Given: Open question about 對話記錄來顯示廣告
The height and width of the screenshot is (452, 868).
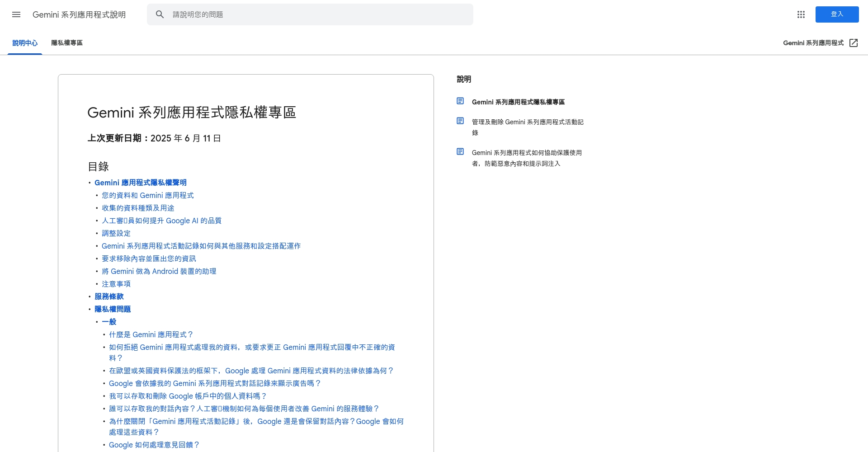Looking at the screenshot, I should pyautogui.click(x=215, y=383).
